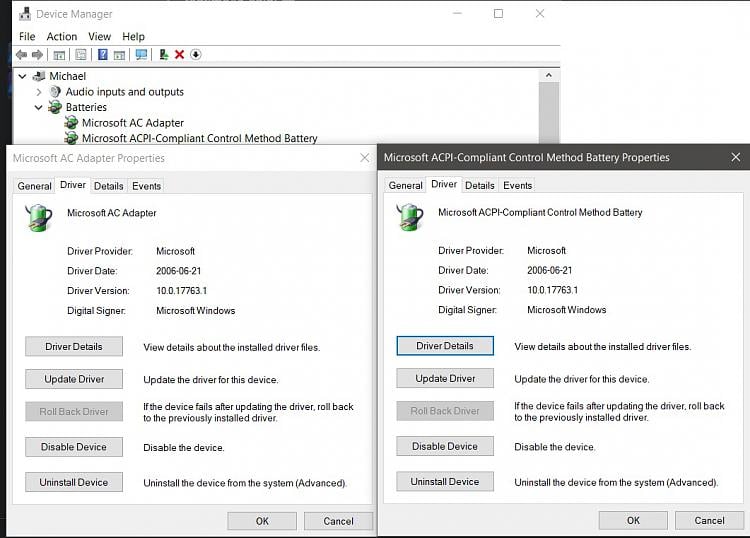Click OK in AC Adapter Properties

pyautogui.click(x=262, y=521)
